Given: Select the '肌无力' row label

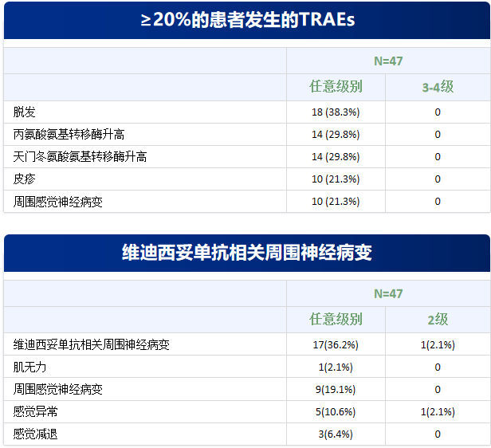Looking at the screenshot, I should tap(29, 367).
